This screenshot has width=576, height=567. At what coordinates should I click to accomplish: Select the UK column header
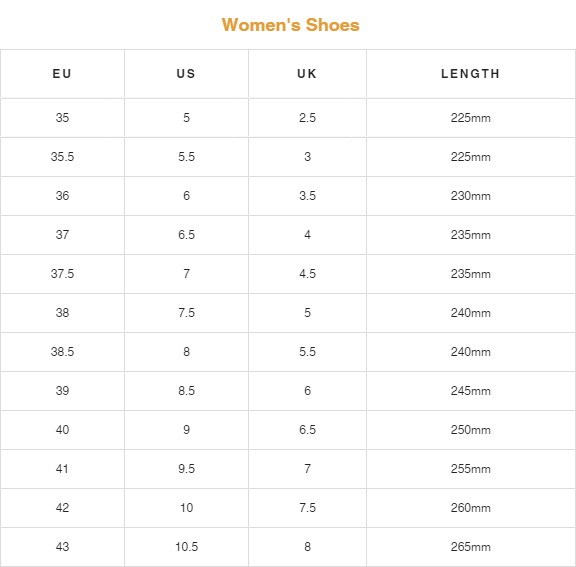click(307, 74)
